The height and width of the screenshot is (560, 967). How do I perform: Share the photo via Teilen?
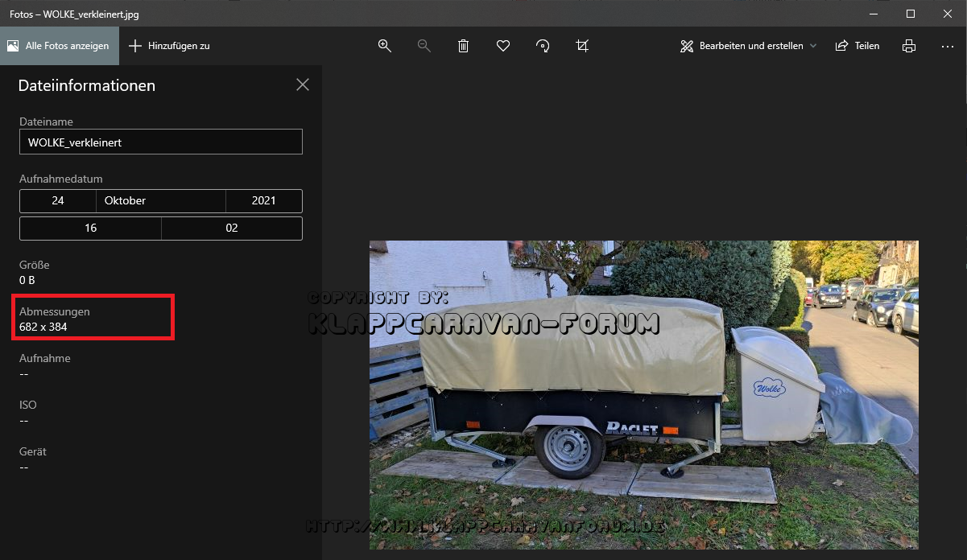point(857,46)
